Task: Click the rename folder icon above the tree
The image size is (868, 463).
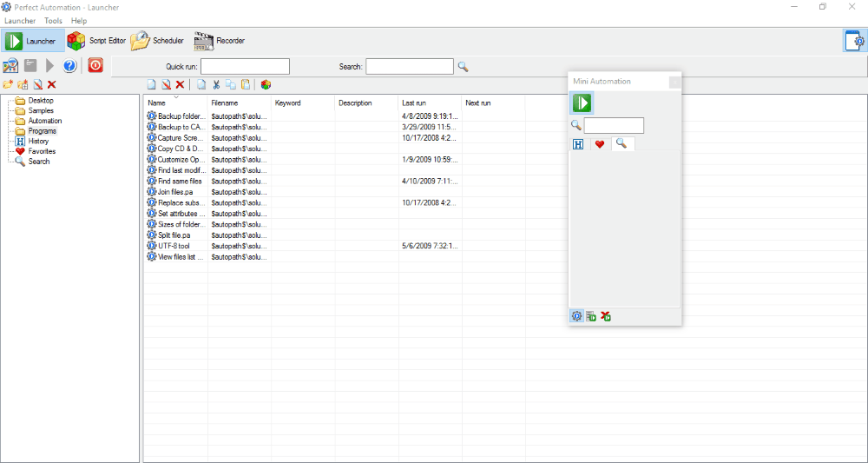Action: click(x=37, y=85)
